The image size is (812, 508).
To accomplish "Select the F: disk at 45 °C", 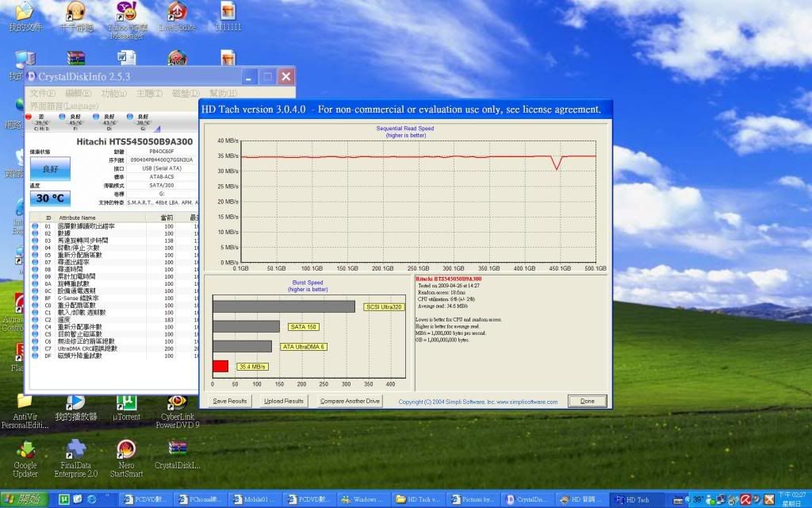I will [x=75, y=121].
